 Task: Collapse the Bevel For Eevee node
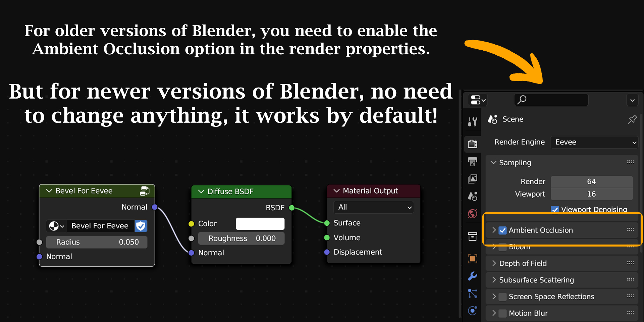tap(49, 191)
